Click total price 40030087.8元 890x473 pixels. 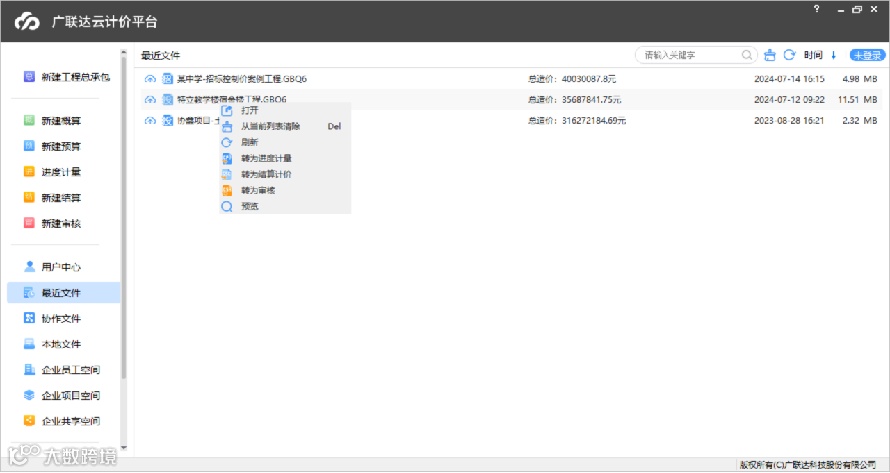pyautogui.click(x=589, y=79)
